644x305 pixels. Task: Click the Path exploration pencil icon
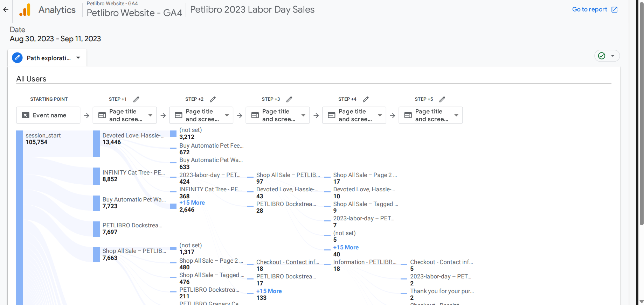click(17, 58)
